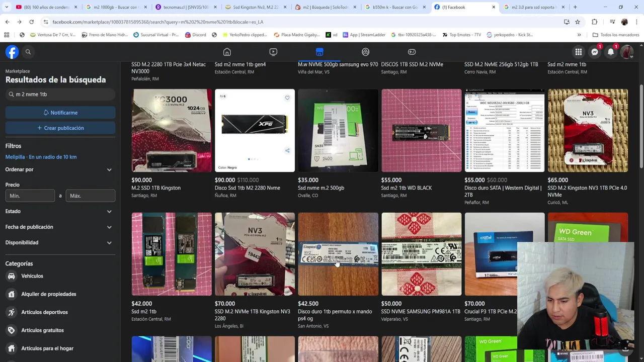
Task: Open the Messenger icon
Action: (595, 52)
